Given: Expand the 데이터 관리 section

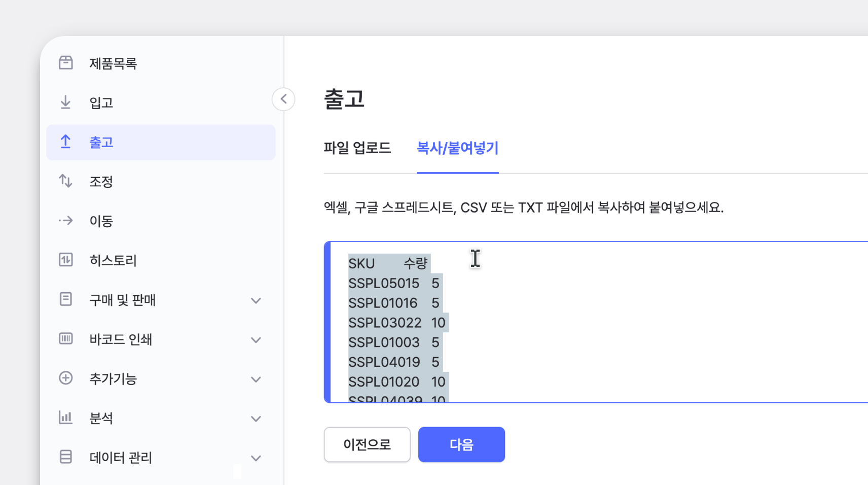Looking at the screenshot, I should click(256, 458).
